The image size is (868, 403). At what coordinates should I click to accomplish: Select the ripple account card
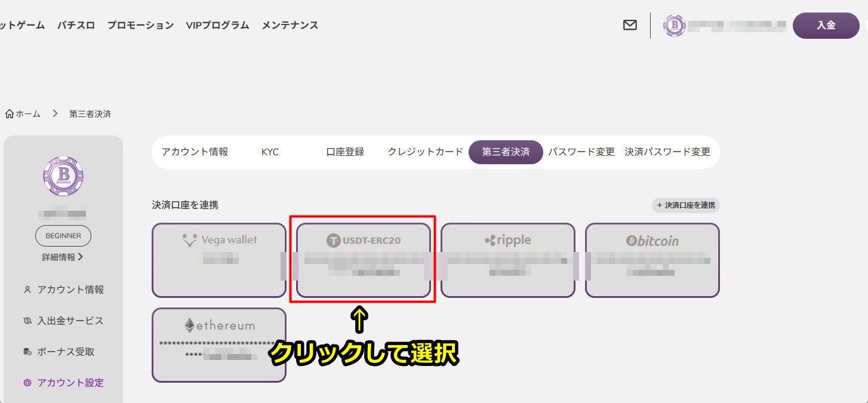point(508,260)
